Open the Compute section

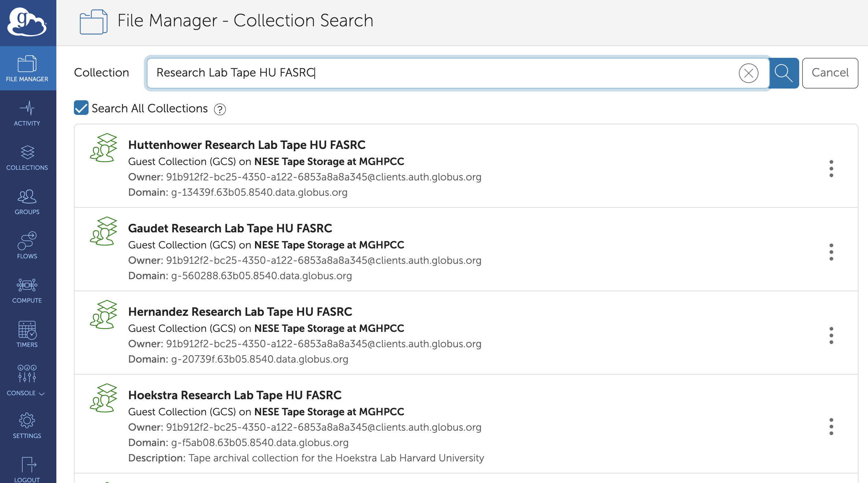[27, 291]
